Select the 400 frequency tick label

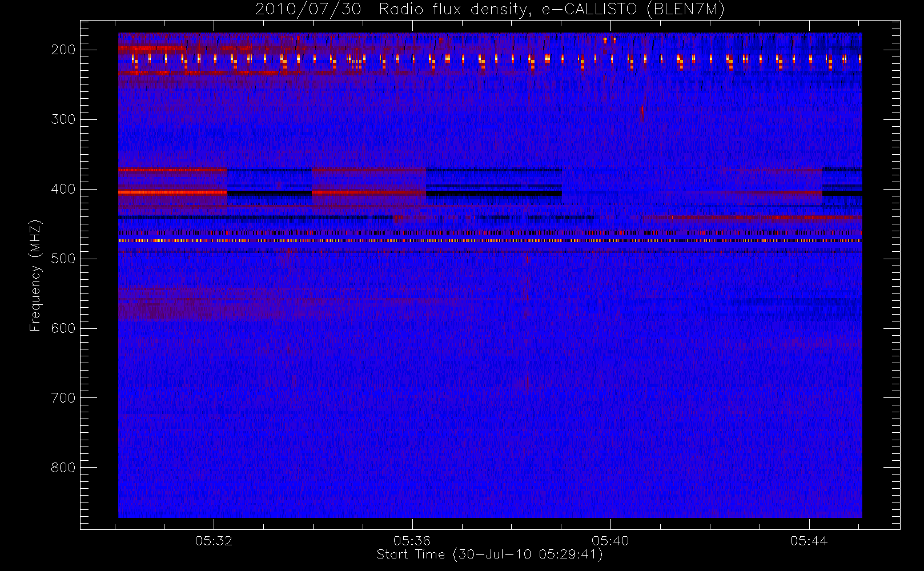click(63, 189)
